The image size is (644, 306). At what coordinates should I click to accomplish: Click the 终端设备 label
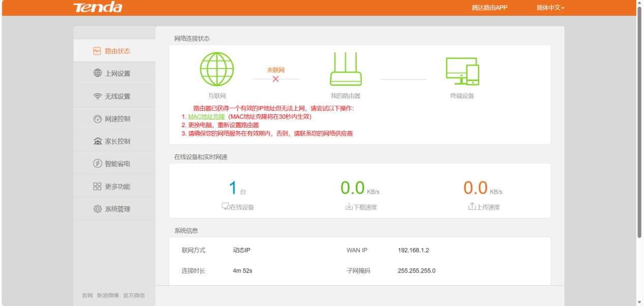(x=462, y=96)
